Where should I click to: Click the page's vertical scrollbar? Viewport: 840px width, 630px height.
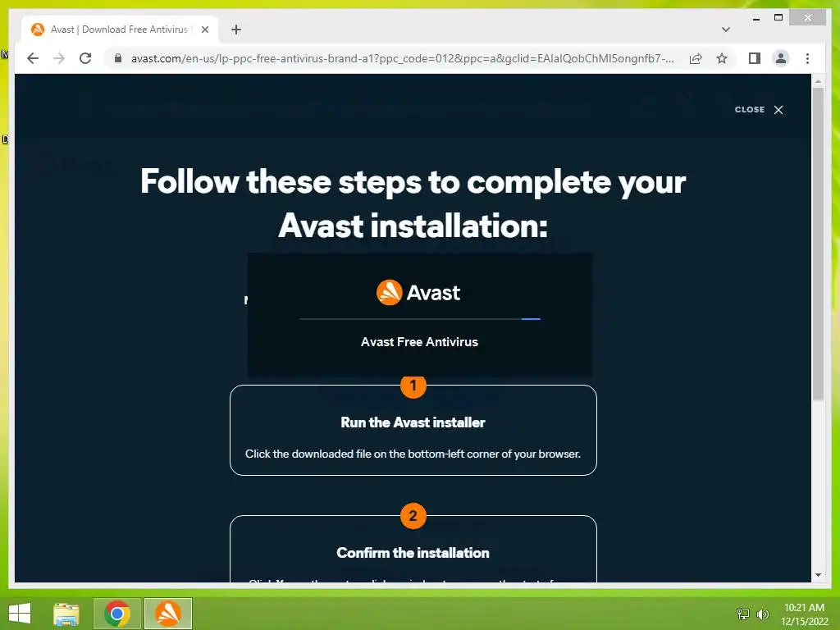tap(818, 244)
